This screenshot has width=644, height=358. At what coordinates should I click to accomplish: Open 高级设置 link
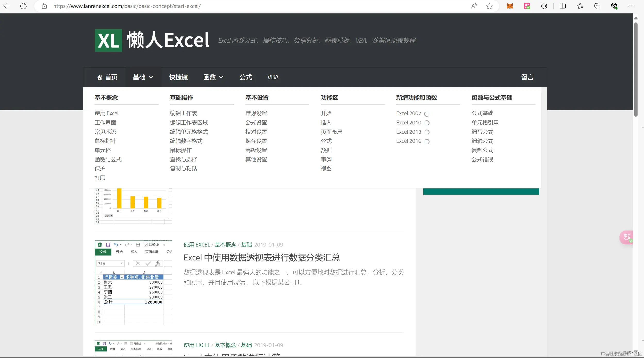tap(256, 150)
